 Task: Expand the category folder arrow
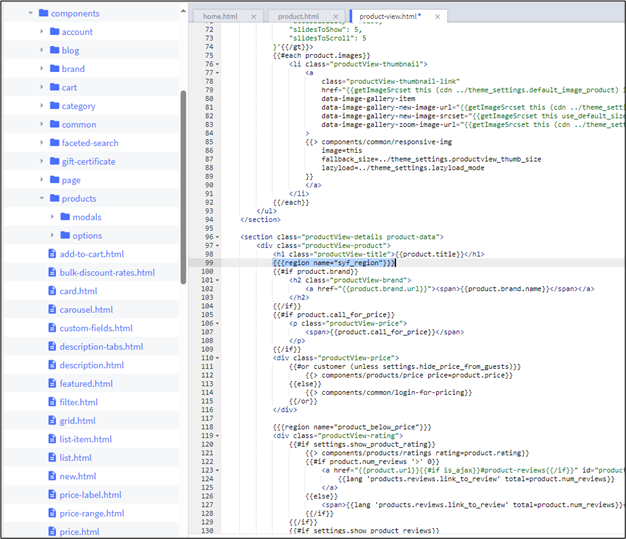coord(42,106)
